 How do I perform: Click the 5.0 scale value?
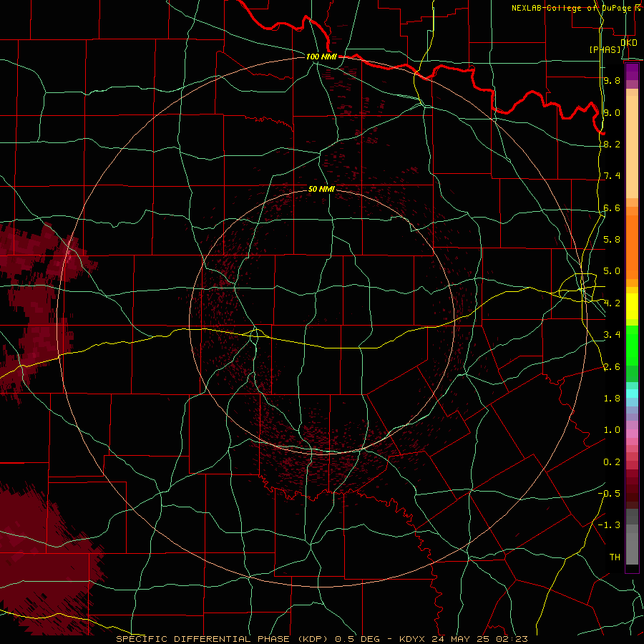[612, 271]
